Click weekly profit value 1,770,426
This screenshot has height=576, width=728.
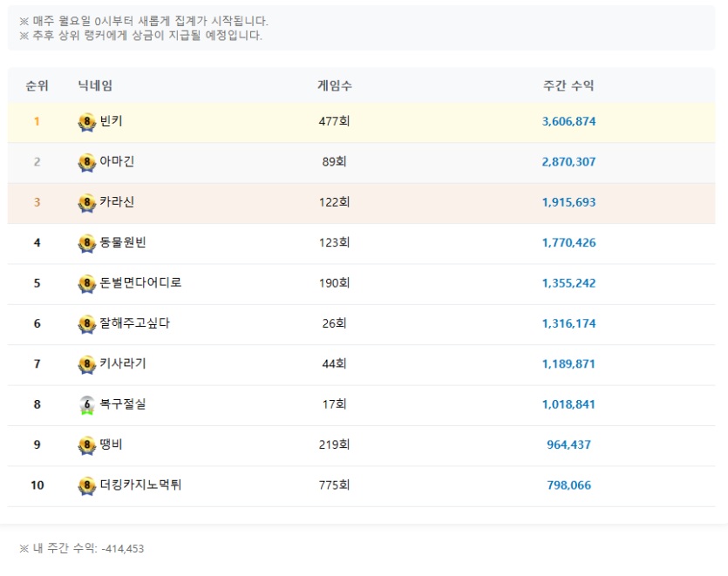pyautogui.click(x=568, y=243)
